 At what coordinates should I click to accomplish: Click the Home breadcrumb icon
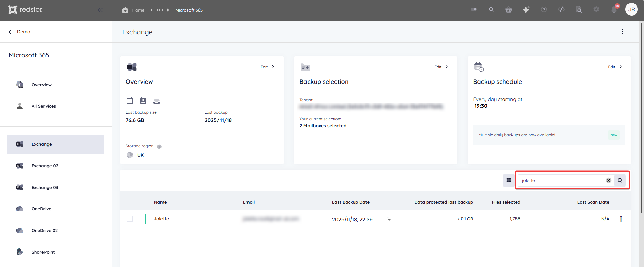[x=125, y=10]
